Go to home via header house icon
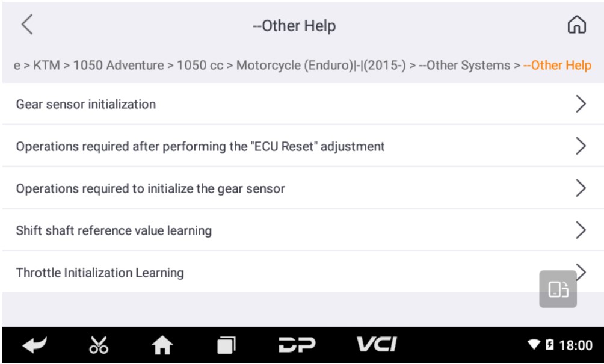This screenshot has width=604, height=364. pyautogui.click(x=576, y=25)
